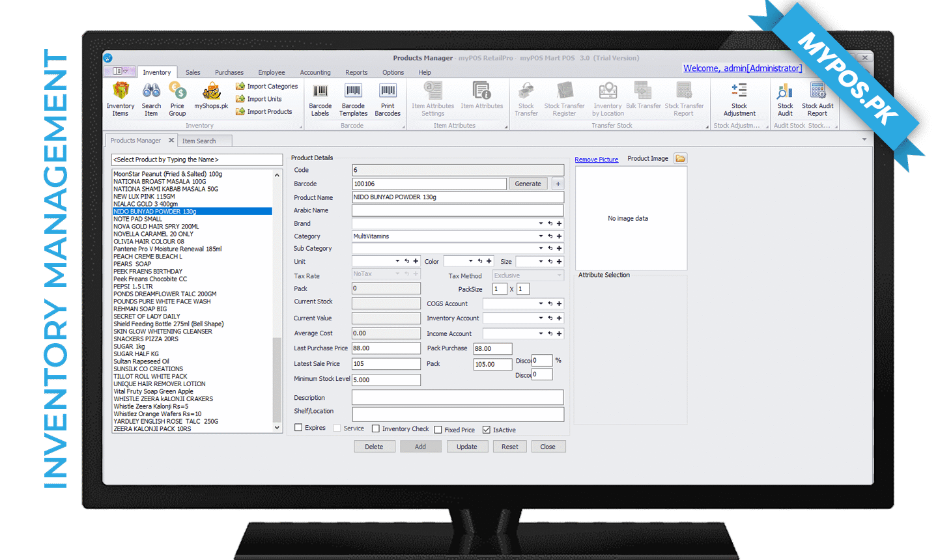Click the Update button
Viewport: 938px width, 560px height.
(467, 447)
